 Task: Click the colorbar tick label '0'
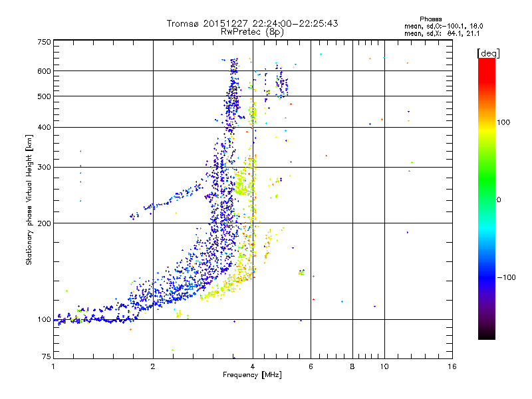(x=499, y=200)
